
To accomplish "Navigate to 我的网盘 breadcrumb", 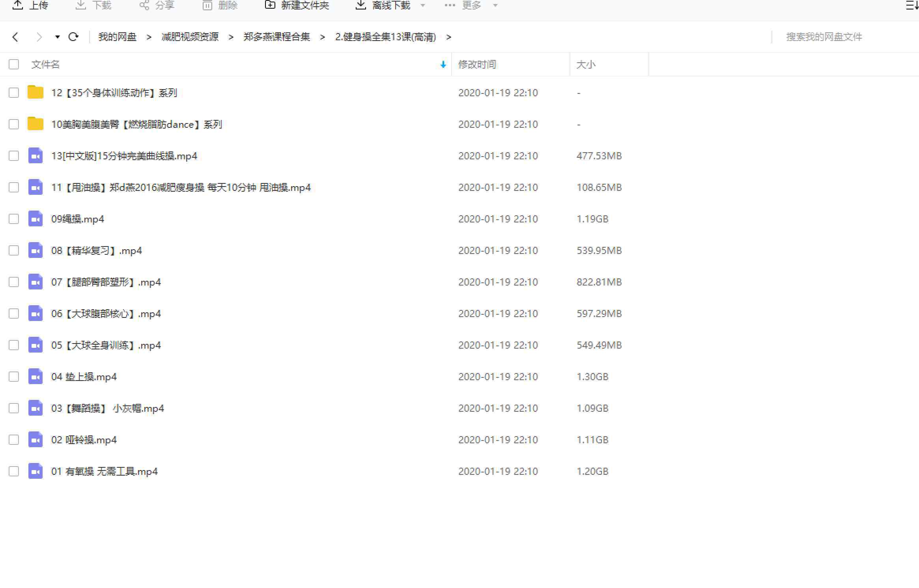I will (117, 37).
